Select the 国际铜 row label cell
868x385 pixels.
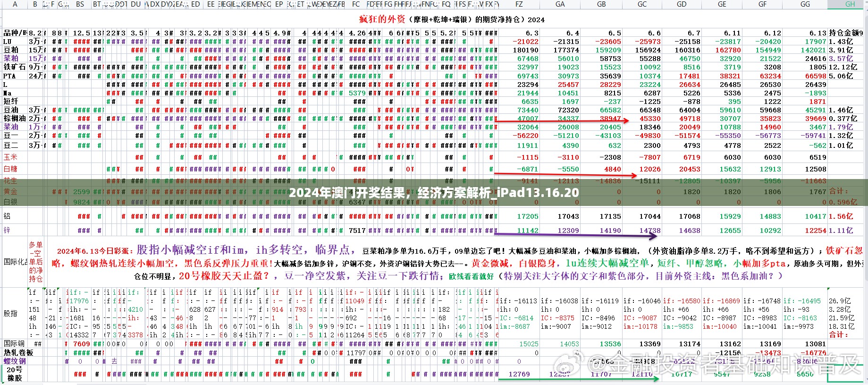[15, 344]
